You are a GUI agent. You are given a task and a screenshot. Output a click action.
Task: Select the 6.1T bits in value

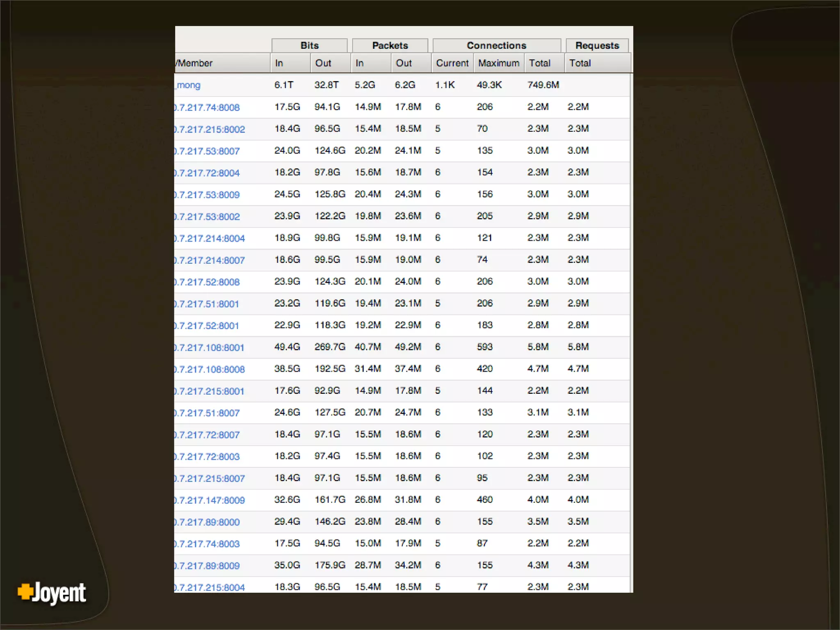(284, 85)
